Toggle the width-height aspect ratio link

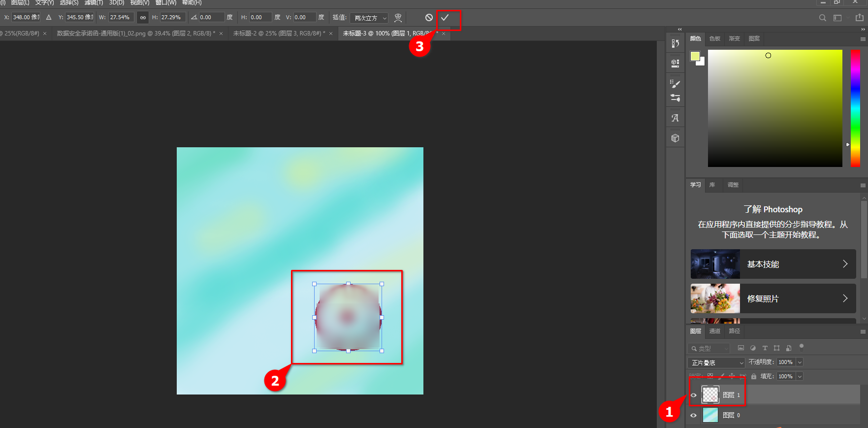tap(143, 18)
